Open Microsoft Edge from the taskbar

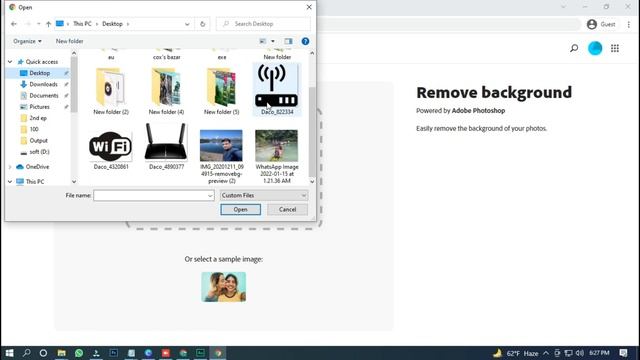point(148,353)
